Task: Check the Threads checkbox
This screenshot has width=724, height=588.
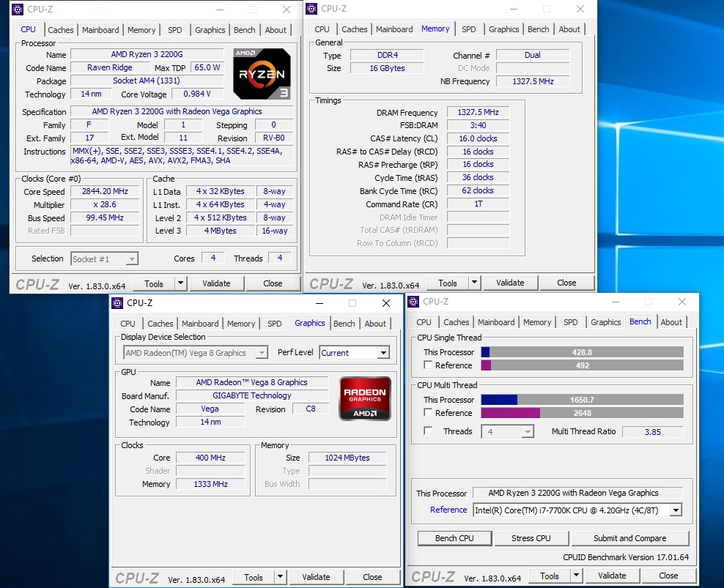Action: pyautogui.click(x=428, y=431)
